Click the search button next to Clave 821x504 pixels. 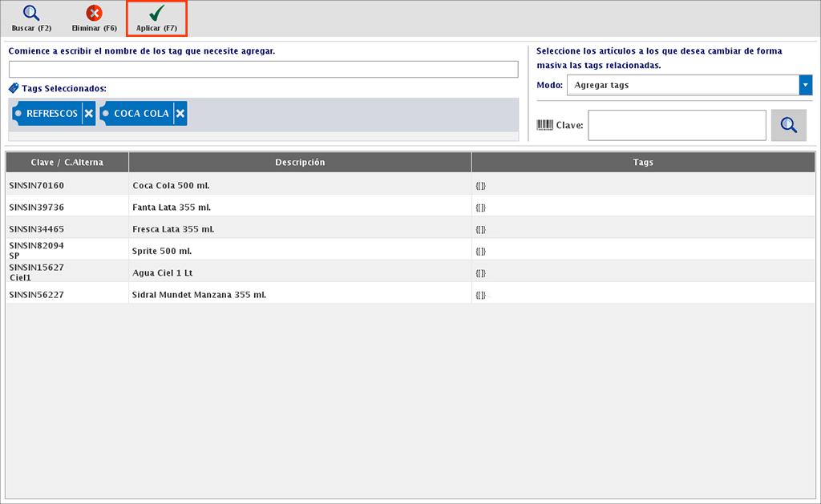[x=788, y=125]
